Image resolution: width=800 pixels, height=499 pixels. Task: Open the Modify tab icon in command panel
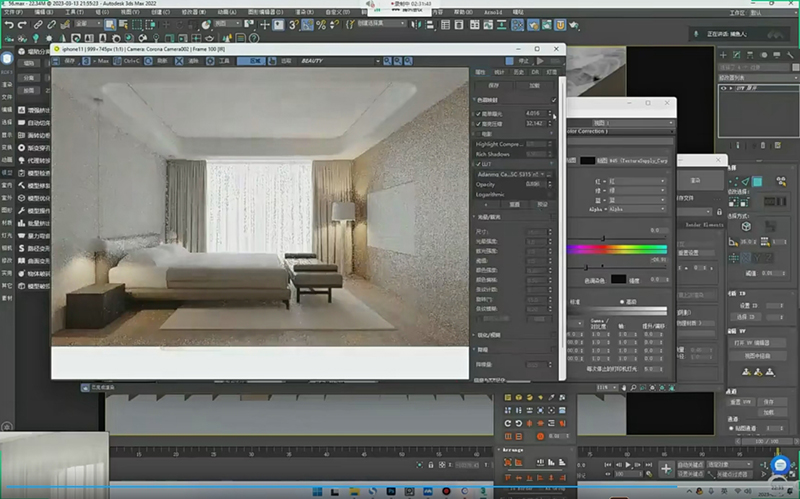tap(736, 55)
